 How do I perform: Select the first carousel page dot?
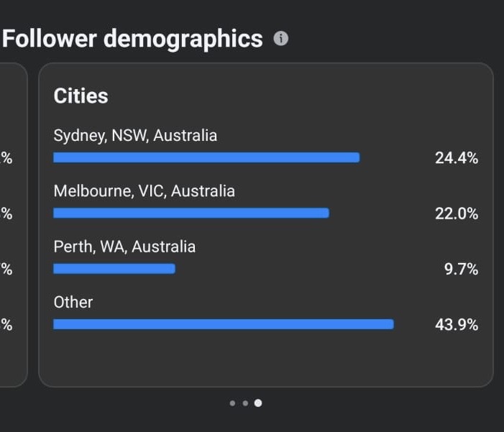click(x=232, y=403)
